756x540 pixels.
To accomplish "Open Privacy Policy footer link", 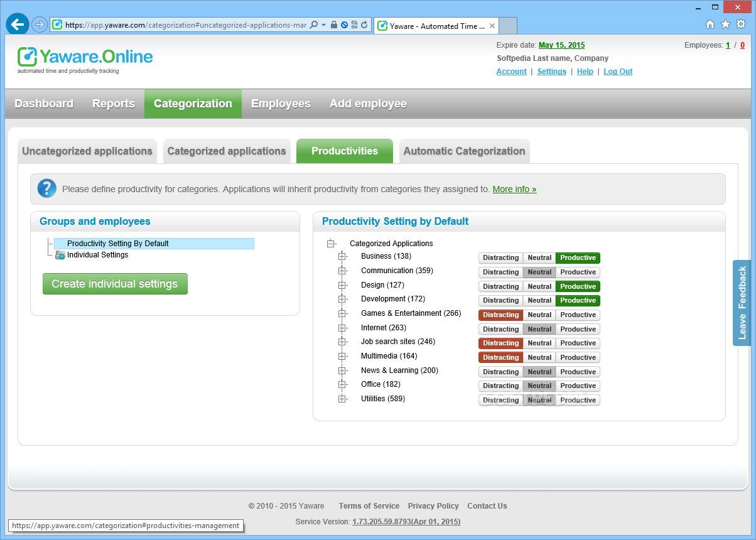I will [x=433, y=506].
